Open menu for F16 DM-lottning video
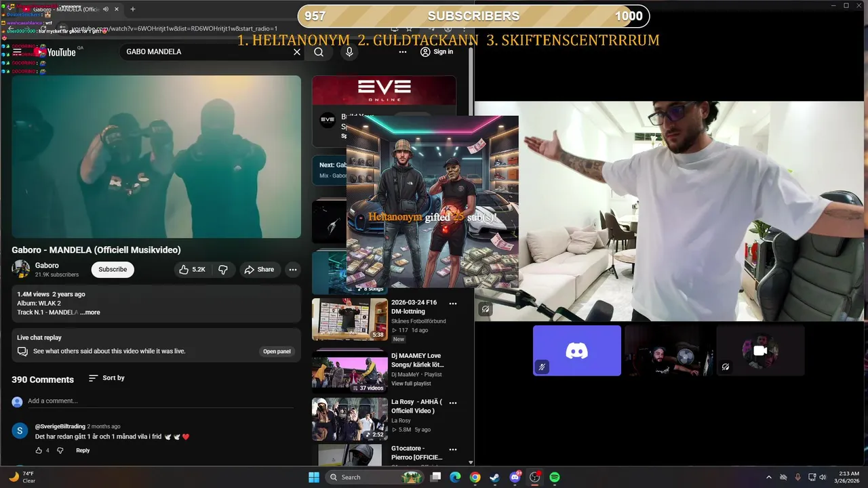This screenshot has height=488, width=868. (453, 304)
